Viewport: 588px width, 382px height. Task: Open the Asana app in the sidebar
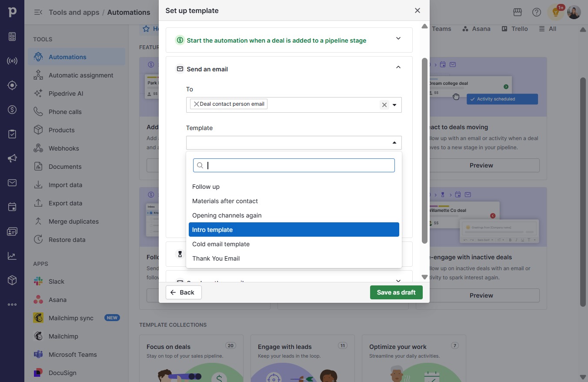coord(77,300)
